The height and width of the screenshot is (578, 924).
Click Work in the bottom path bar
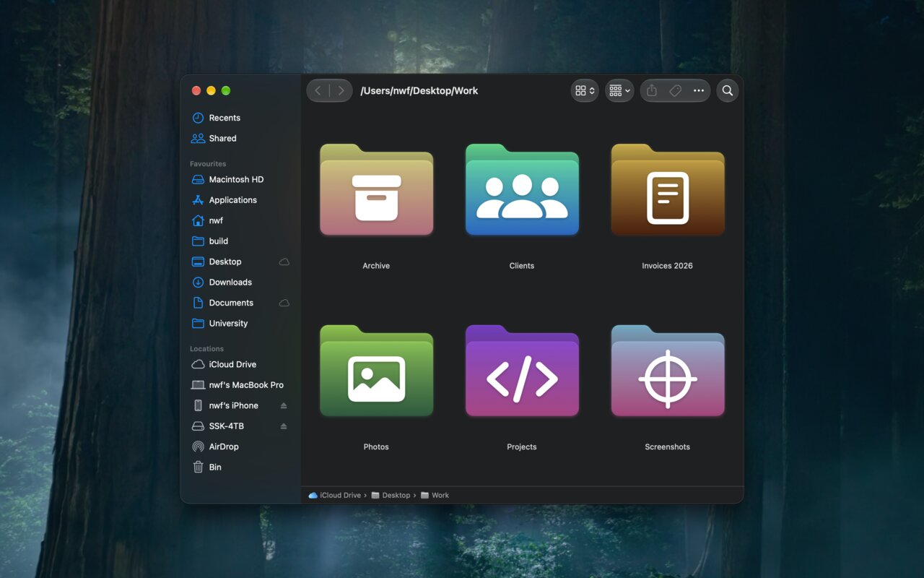(x=435, y=496)
